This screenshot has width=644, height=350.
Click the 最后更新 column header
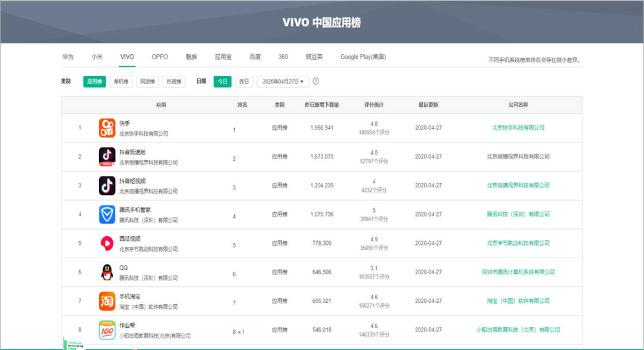[x=428, y=105]
